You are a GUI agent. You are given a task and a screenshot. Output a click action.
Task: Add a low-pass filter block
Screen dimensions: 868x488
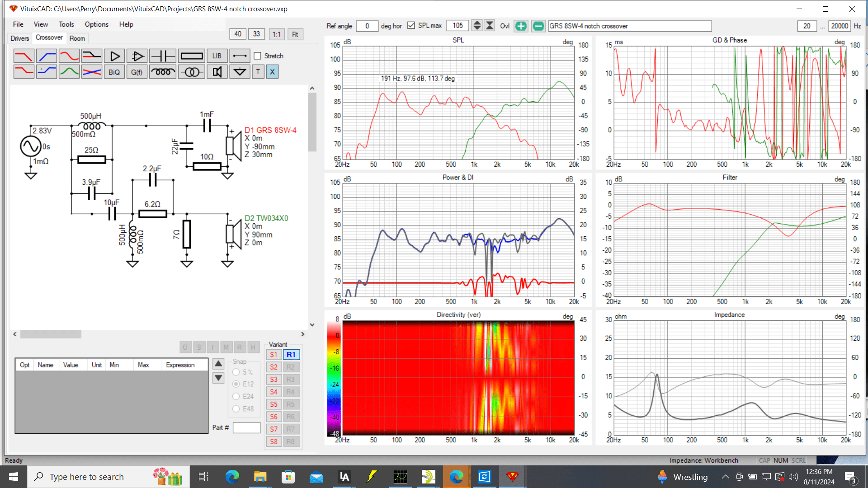(x=24, y=56)
